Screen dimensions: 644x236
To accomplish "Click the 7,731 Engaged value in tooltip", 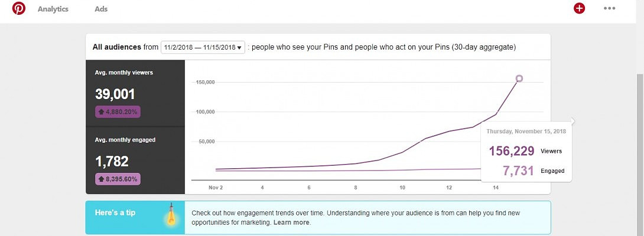I will 518,171.
